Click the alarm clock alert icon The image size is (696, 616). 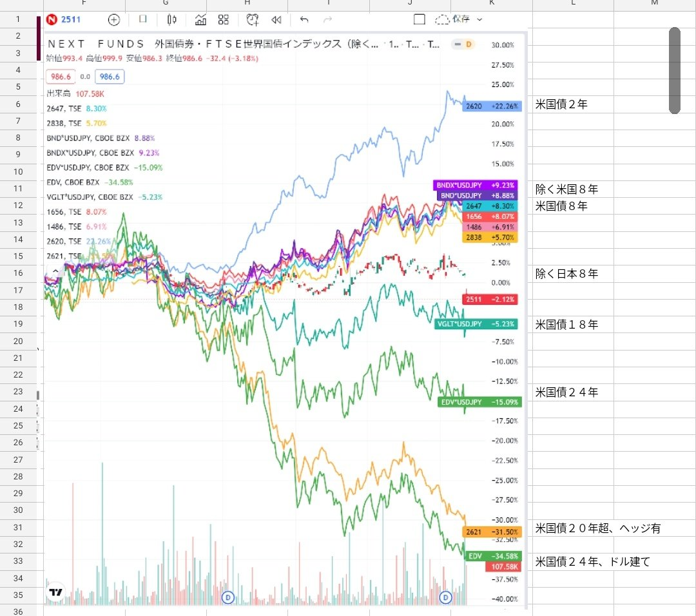(253, 19)
